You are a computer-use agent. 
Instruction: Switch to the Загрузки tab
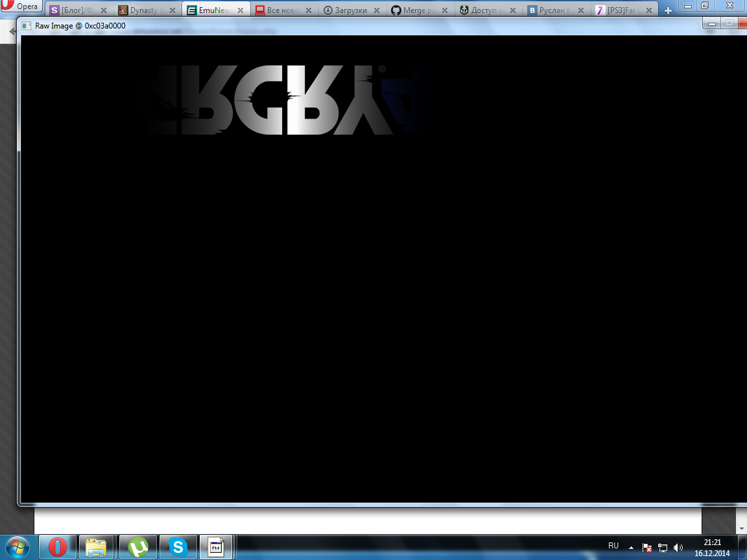pos(347,10)
